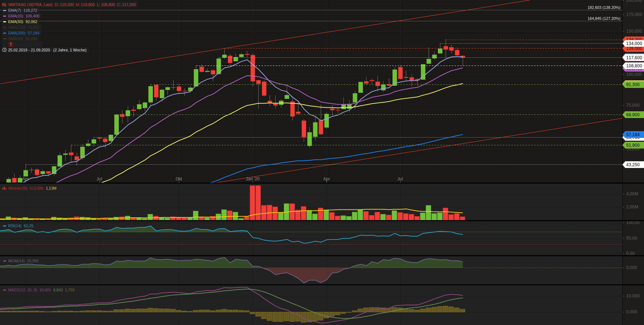Toggle the dimmed SMA(50) indicator on
The image size is (644, 325).
(16, 39)
